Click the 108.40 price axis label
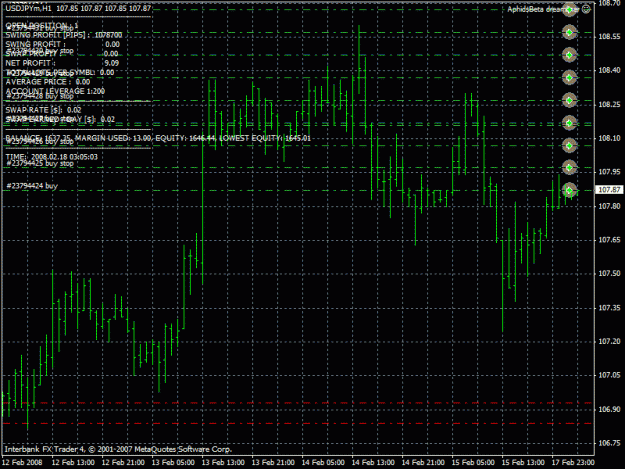 coord(609,71)
